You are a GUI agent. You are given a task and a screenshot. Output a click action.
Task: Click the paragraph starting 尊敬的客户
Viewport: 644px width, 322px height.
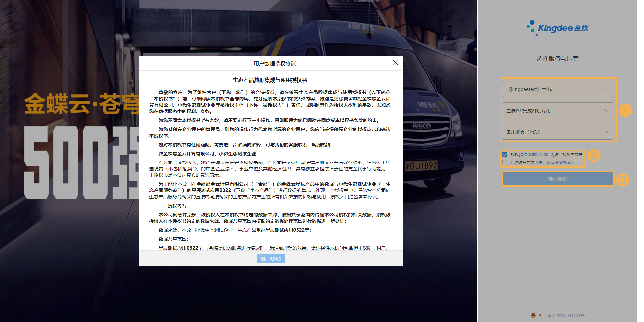[270, 102]
